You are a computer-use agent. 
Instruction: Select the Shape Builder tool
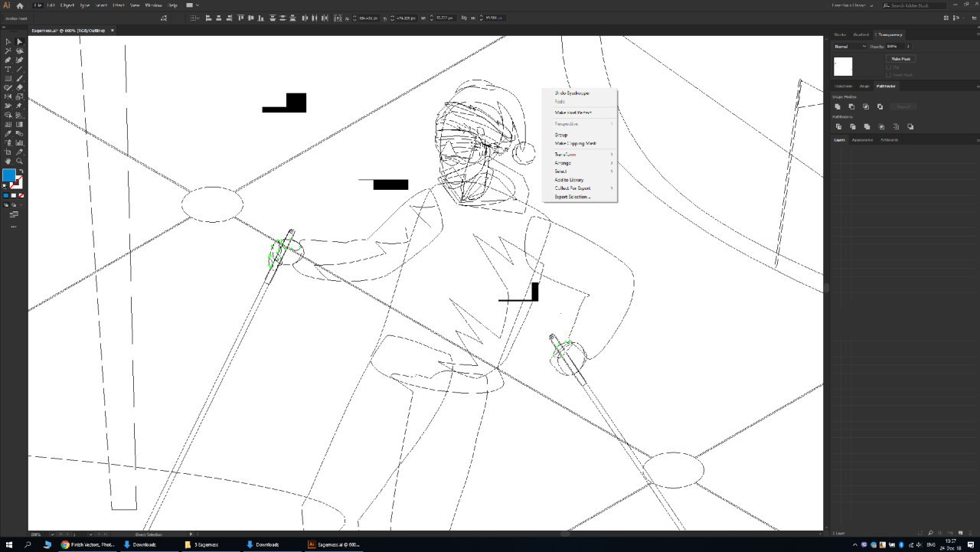(8, 115)
